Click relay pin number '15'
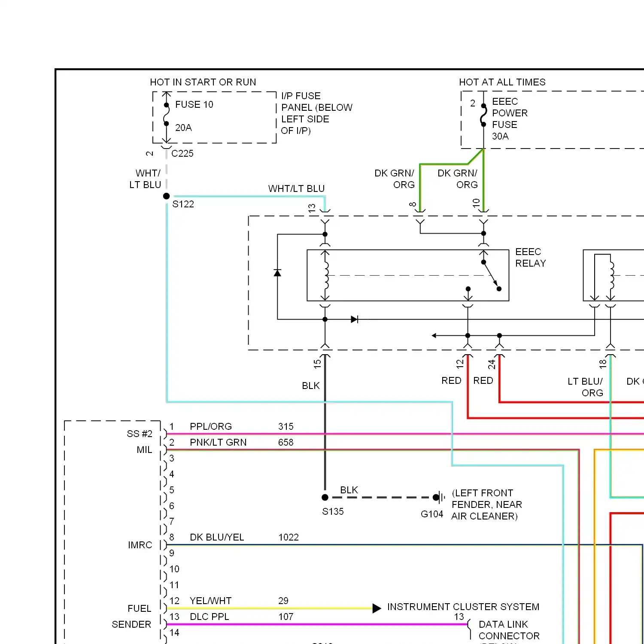644x644 pixels. pyautogui.click(x=317, y=364)
